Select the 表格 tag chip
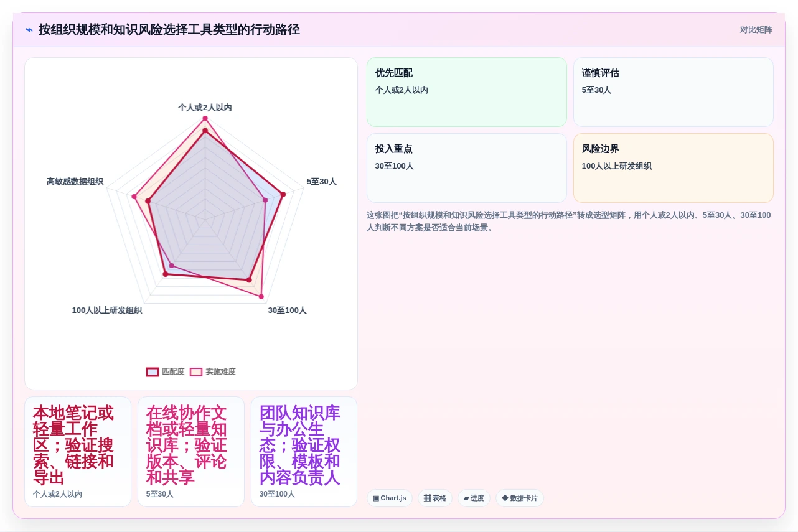The width and height of the screenshot is (798, 532). pos(435,498)
